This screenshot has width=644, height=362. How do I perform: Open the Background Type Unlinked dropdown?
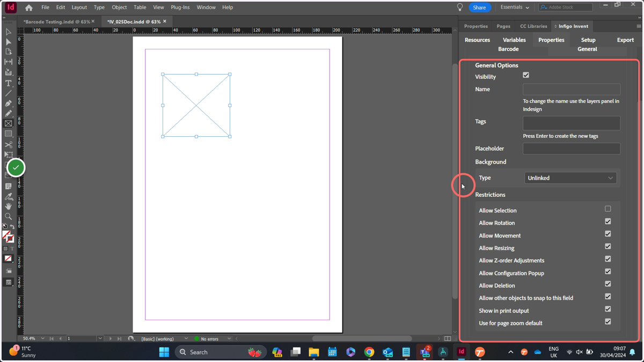pos(570,178)
